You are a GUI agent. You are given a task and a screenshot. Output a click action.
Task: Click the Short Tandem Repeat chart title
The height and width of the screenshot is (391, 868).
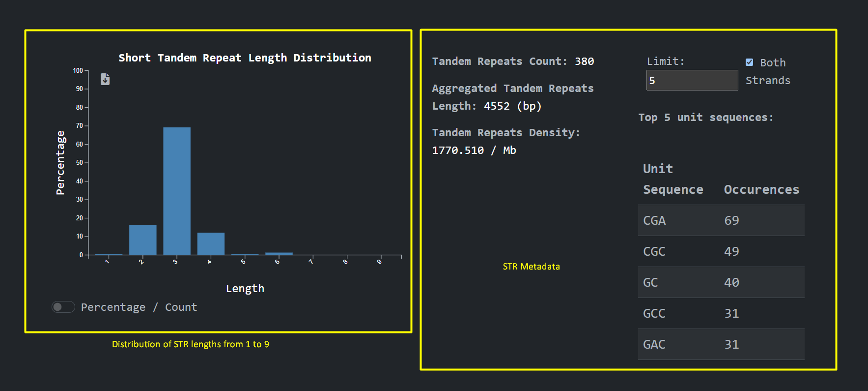[245, 58]
